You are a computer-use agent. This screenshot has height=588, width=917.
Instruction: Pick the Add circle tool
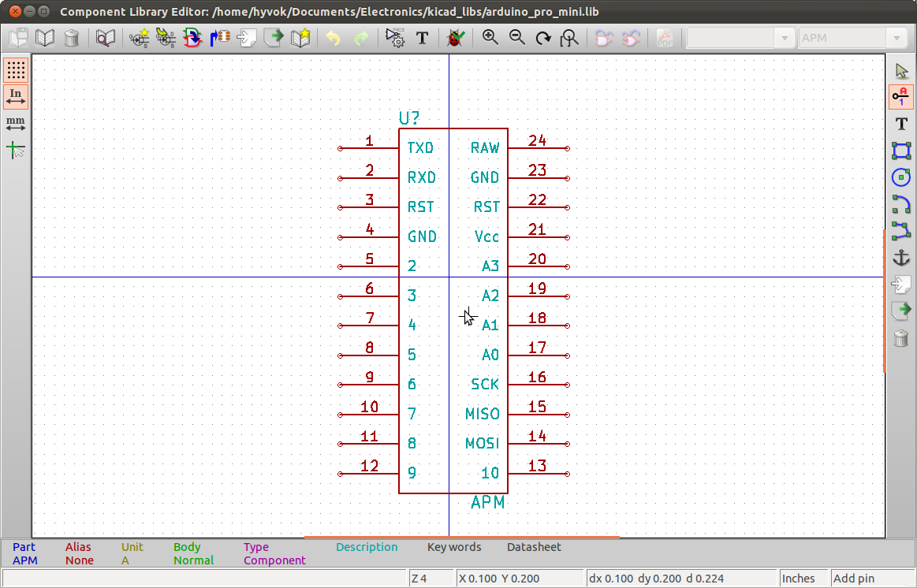tap(901, 177)
